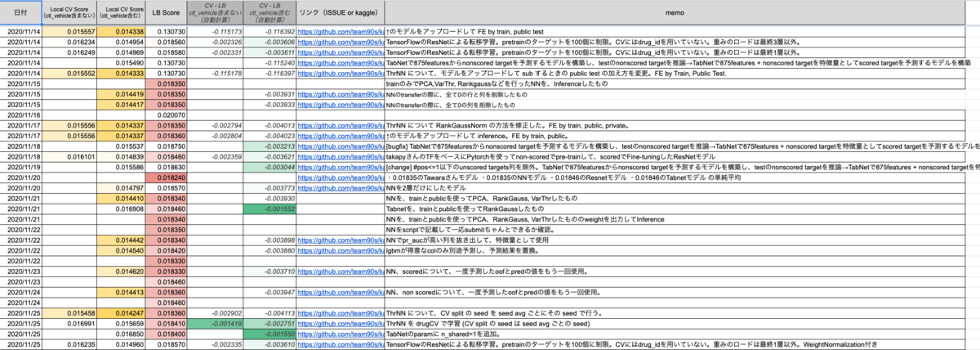980x350 pixels.
Task: Open the GitHub link beside -0.002751
Action: pyautogui.click(x=339, y=325)
